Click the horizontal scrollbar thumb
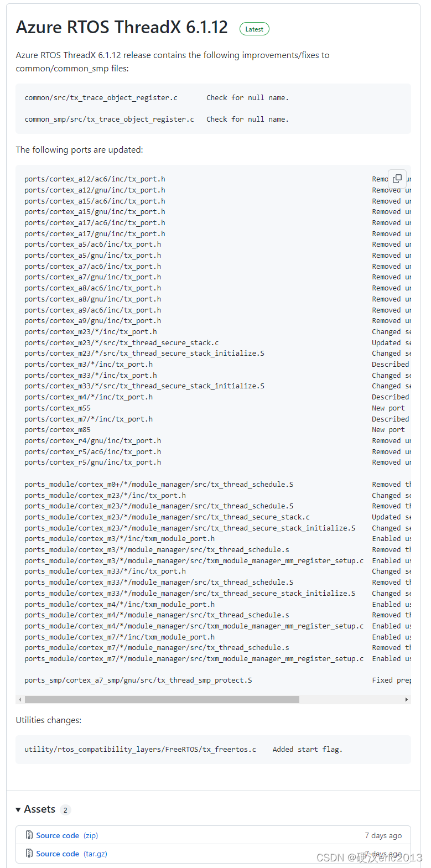This screenshot has width=431, height=868. tap(162, 699)
